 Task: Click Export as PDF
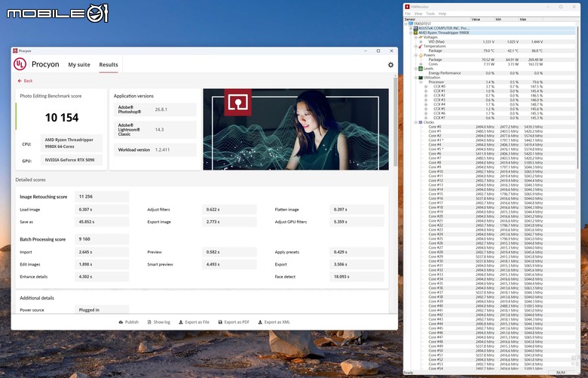pyautogui.click(x=234, y=322)
